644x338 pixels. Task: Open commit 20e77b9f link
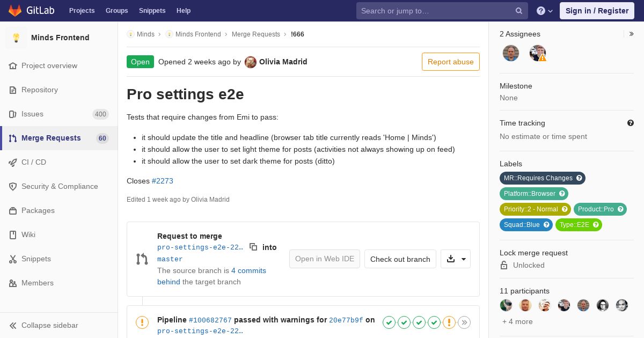346,320
